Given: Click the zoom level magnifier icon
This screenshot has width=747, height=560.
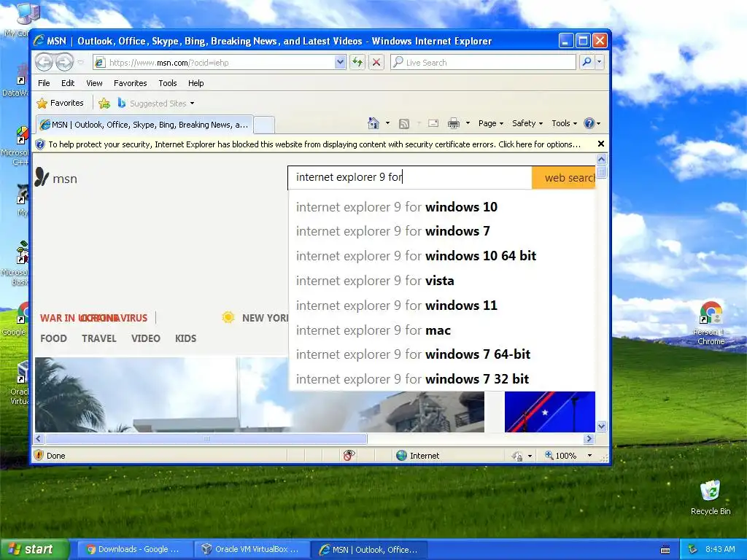Looking at the screenshot, I should click(549, 455).
